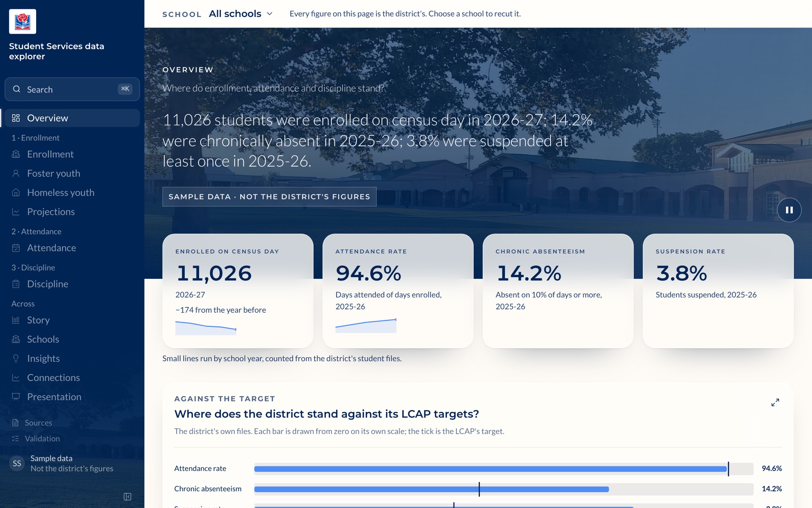812x508 pixels.
Task: Launch the Presentation view
Action: (72, 396)
